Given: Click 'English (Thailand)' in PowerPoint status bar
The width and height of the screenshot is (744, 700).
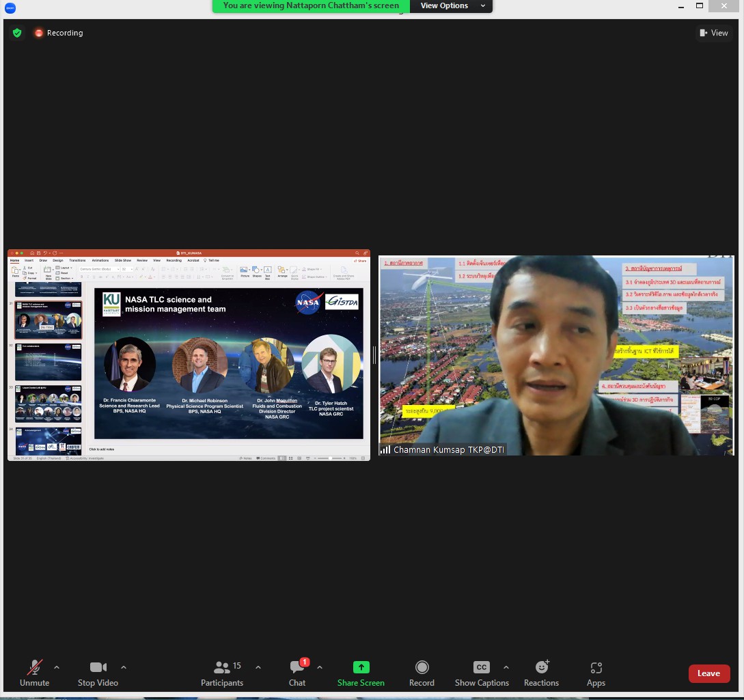Looking at the screenshot, I should click(x=49, y=459).
